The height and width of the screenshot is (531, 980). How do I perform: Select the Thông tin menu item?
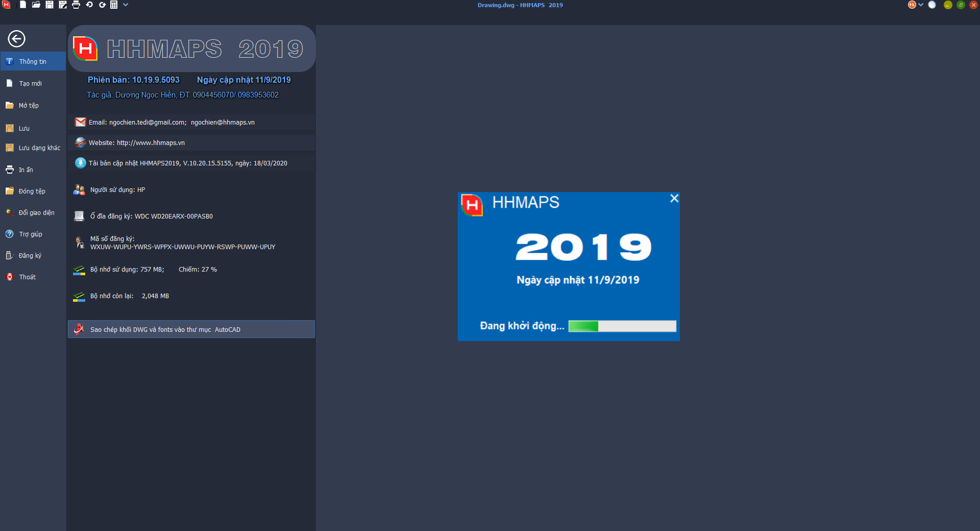pos(33,61)
